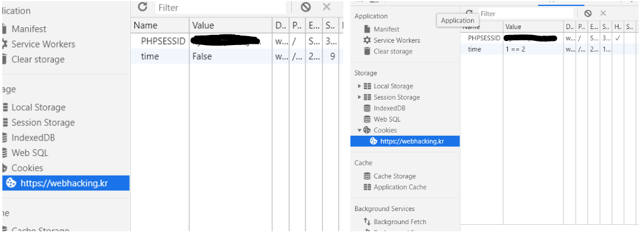Open Clear storage label in the right sidebar

pyautogui.click(x=393, y=52)
